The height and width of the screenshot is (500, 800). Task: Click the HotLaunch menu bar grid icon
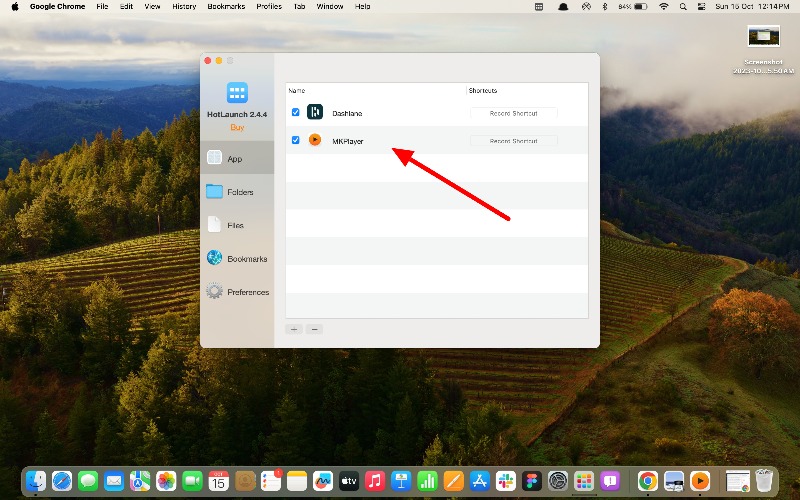(539, 7)
